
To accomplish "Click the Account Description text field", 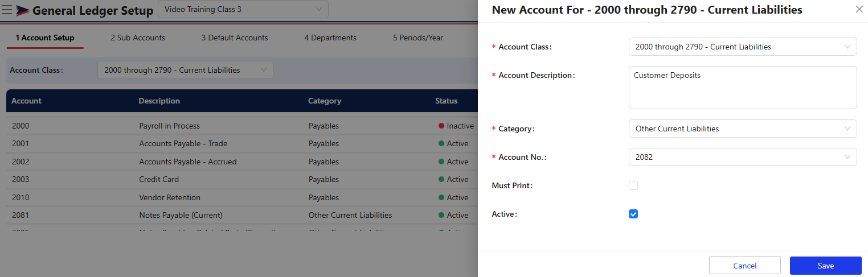I will pyautogui.click(x=742, y=87).
